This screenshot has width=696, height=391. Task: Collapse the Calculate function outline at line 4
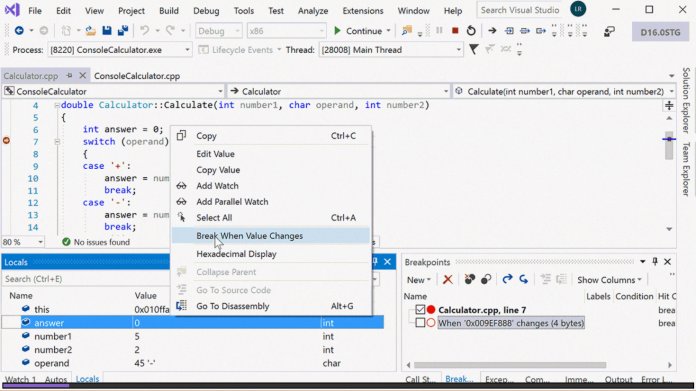57,105
